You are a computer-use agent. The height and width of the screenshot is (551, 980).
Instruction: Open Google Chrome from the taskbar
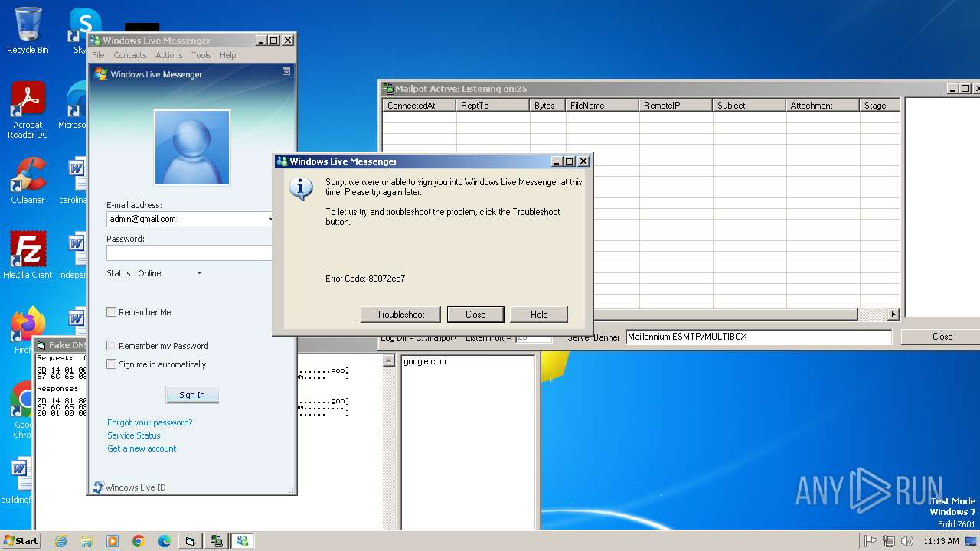point(139,541)
